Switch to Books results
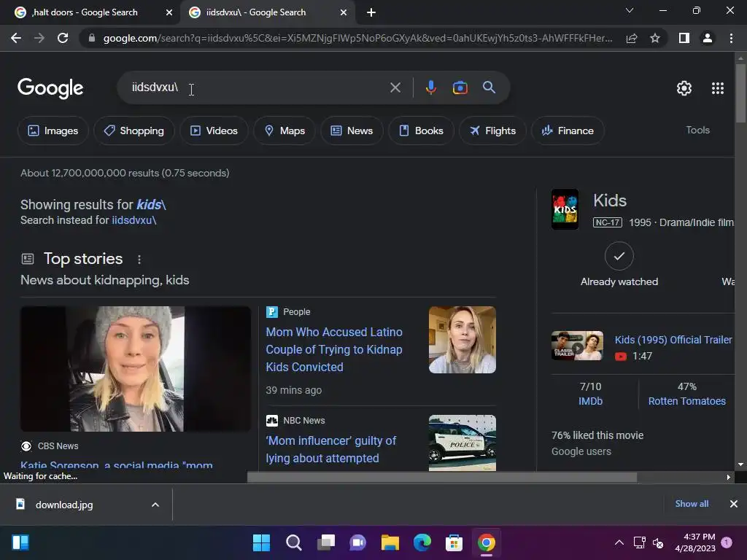The height and width of the screenshot is (560, 747). point(421,131)
